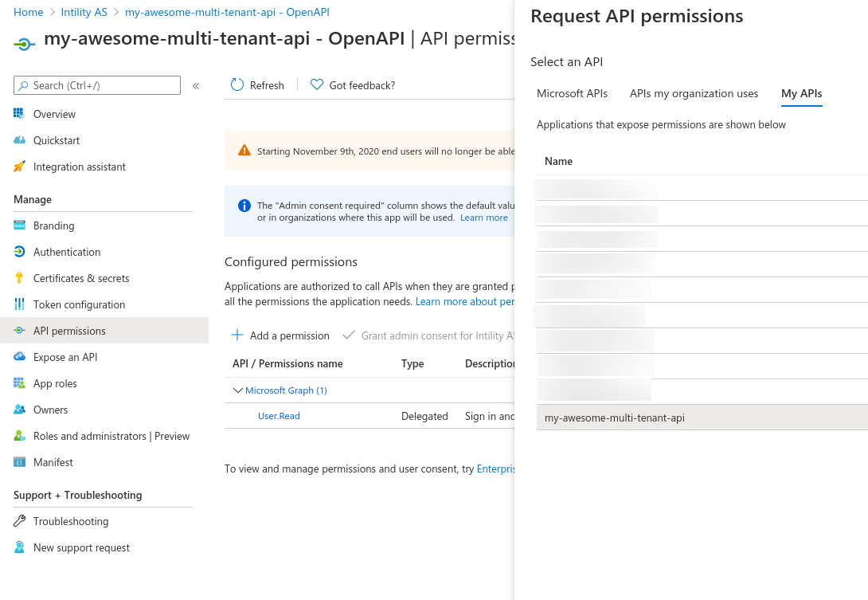Collapse the Microsoft Graph (1) group chevron
Viewport: 868px width, 600px height.
tap(237, 390)
